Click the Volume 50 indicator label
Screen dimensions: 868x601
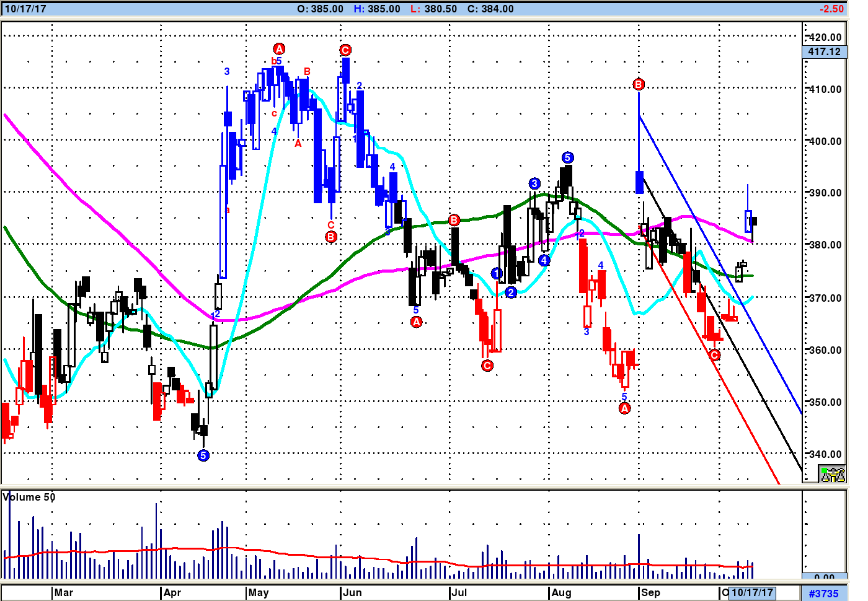29,497
